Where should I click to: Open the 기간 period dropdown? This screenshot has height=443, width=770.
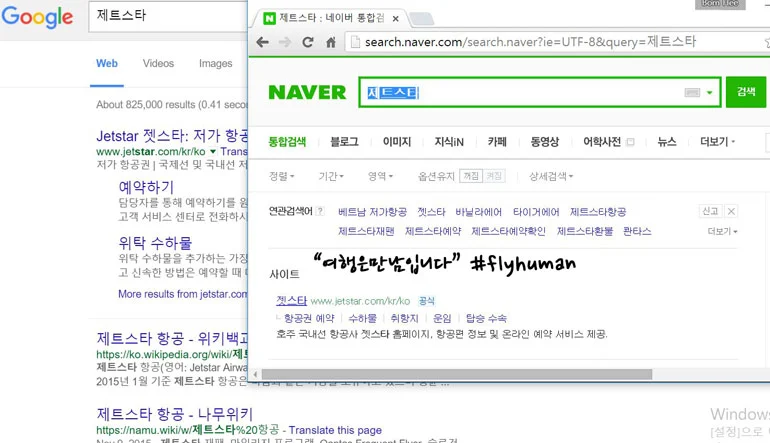pyautogui.click(x=331, y=176)
